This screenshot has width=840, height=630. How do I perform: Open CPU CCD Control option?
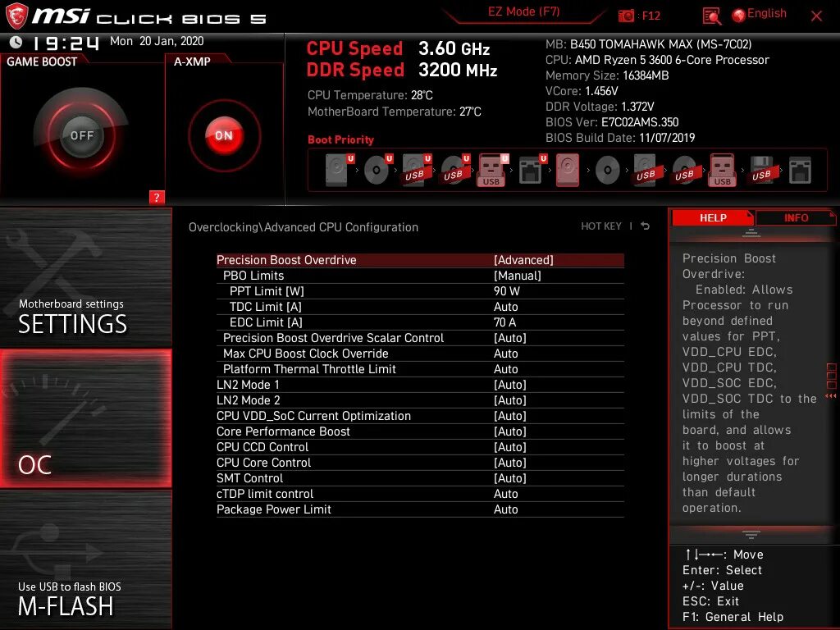point(420,447)
